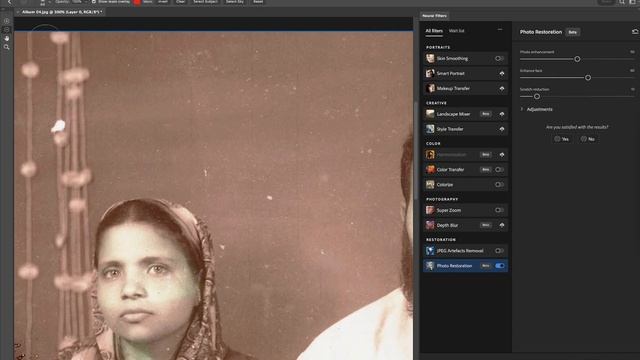Select the Landscape Mixer filter row
This screenshot has width=640, height=360.
(465, 114)
